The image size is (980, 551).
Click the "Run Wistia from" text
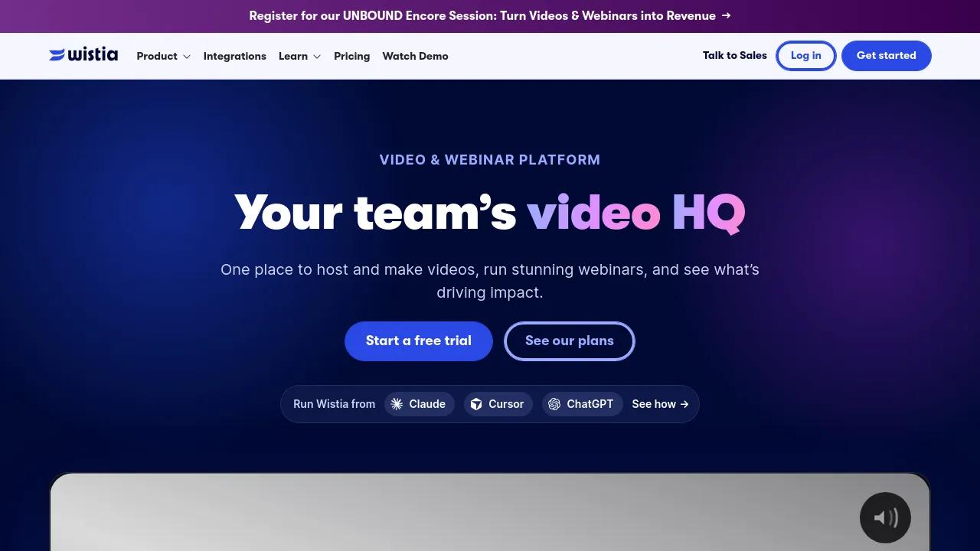coord(335,404)
